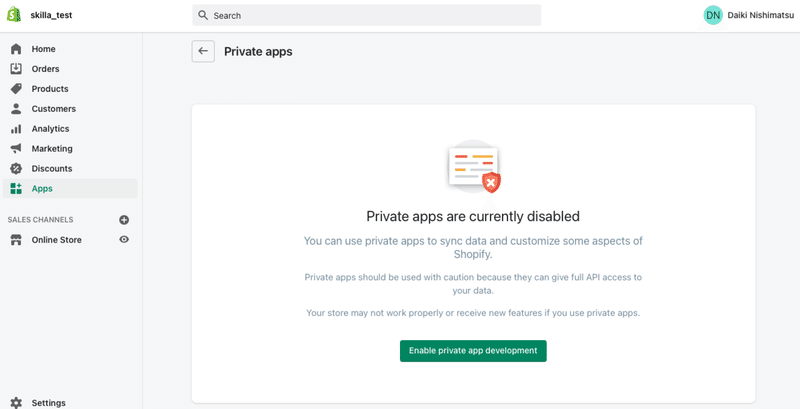
Task: View Online Store with eye icon
Action: click(x=124, y=240)
